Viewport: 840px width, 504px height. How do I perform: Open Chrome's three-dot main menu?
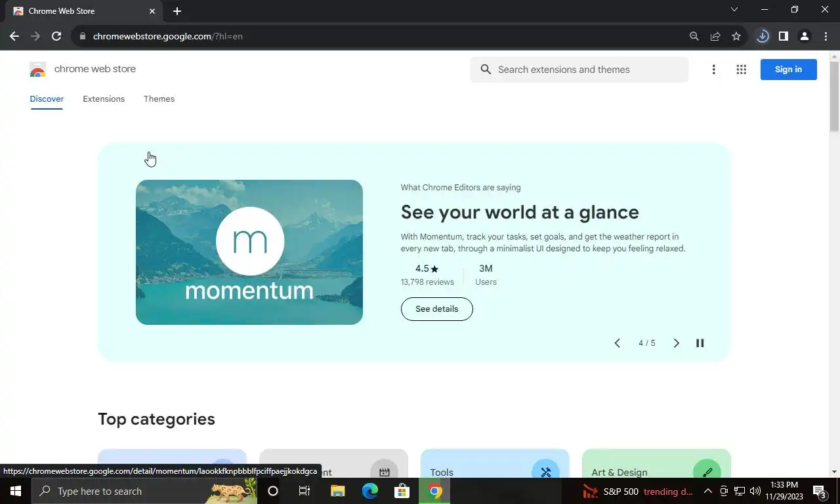(x=826, y=36)
